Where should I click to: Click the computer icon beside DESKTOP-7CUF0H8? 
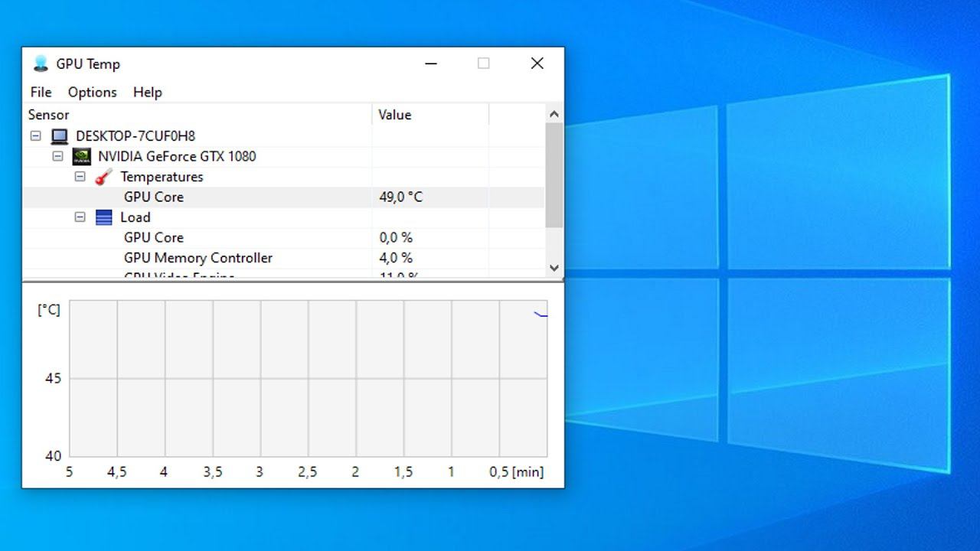click(x=59, y=136)
